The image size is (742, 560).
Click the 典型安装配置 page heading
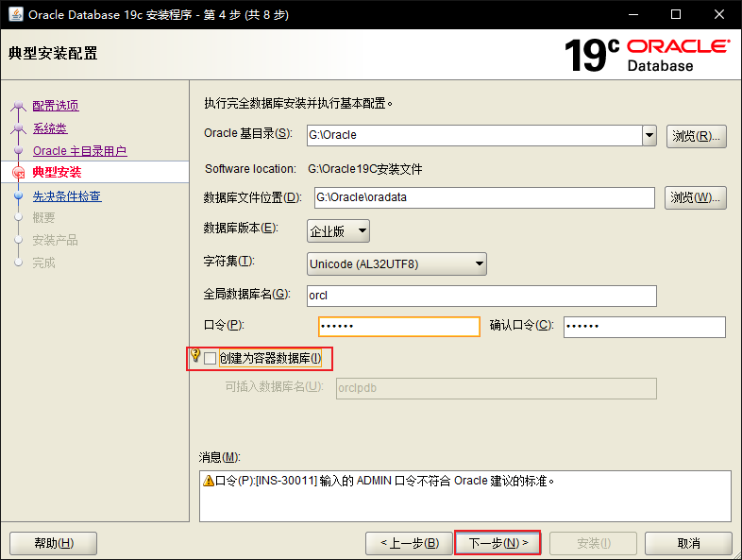pyautogui.click(x=53, y=53)
